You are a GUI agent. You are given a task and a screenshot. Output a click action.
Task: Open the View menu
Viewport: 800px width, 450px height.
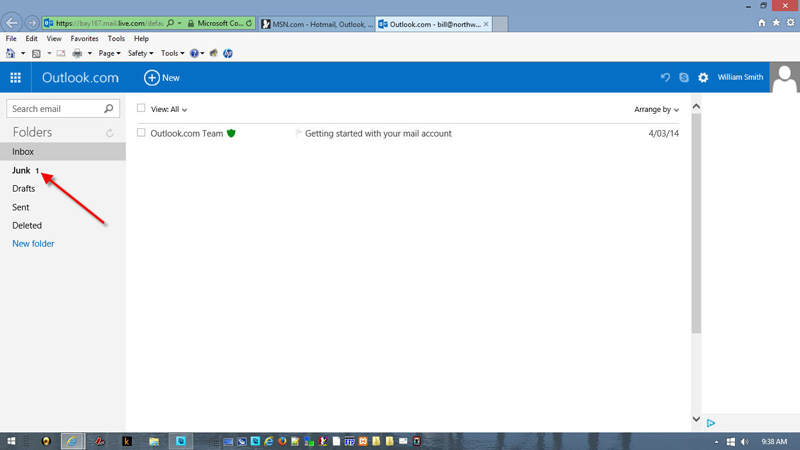click(x=54, y=38)
